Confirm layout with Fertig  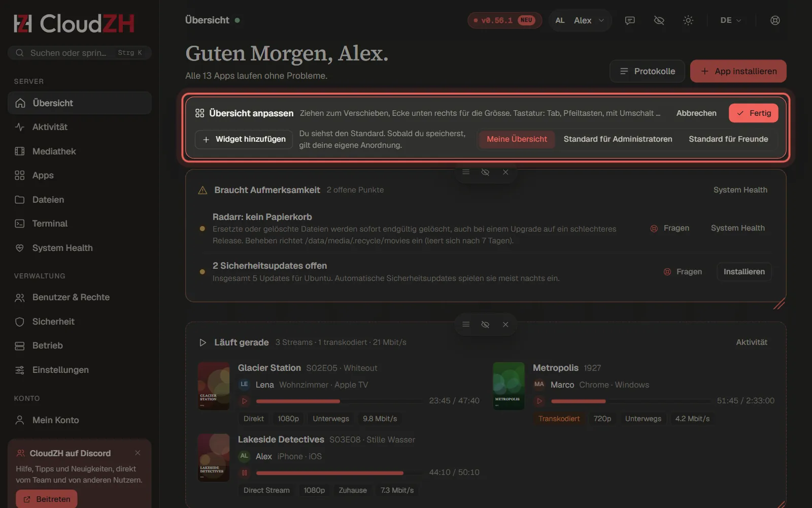coord(754,113)
